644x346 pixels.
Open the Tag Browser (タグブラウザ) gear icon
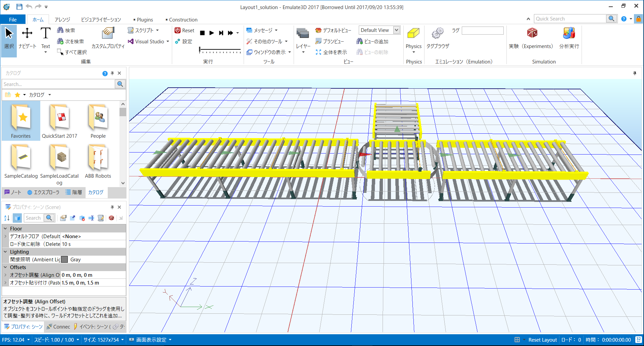click(438, 34)
